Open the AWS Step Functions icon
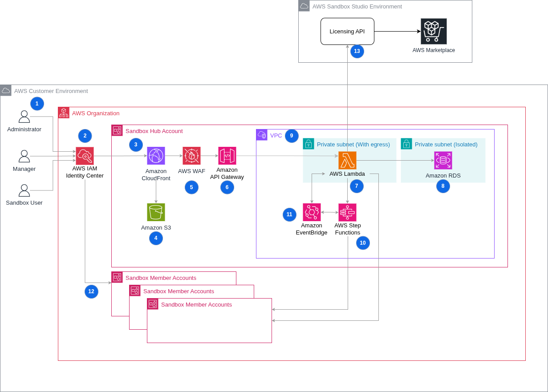 (x=348, y=212)
